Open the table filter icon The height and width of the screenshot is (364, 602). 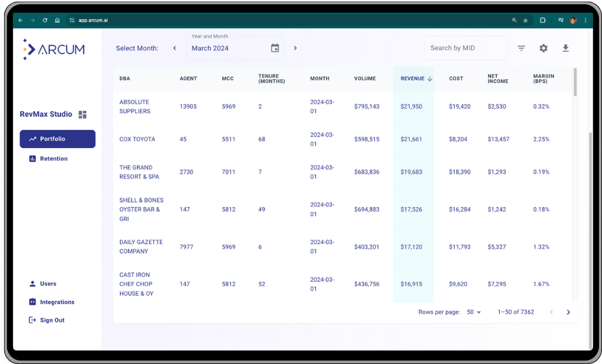(521, 48)
